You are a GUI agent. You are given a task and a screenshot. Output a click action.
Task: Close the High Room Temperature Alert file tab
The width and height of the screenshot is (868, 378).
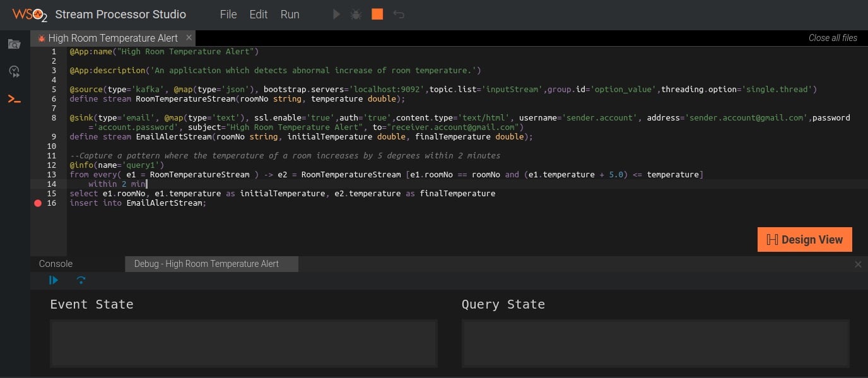(x=189, y=38)
